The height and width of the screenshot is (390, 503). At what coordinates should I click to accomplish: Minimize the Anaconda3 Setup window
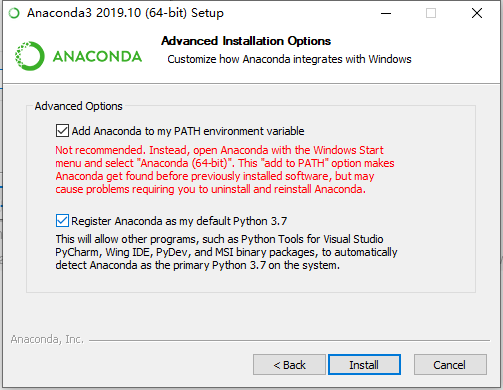[386, 13]
